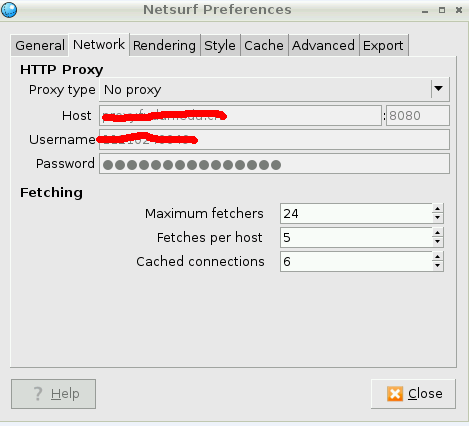
Task: Select the Network tab
Action: [99, 45]
